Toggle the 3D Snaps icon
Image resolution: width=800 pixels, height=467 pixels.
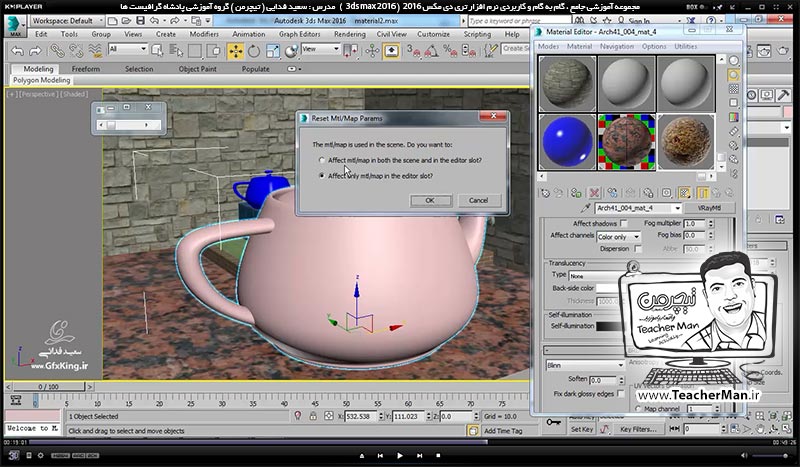point(413,51)
